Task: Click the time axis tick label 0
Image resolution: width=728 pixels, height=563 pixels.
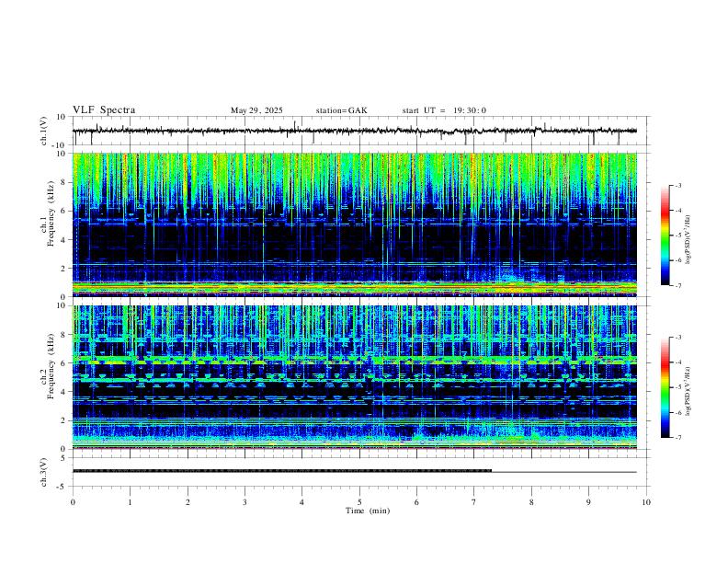Action: click(x=73, y=502)
